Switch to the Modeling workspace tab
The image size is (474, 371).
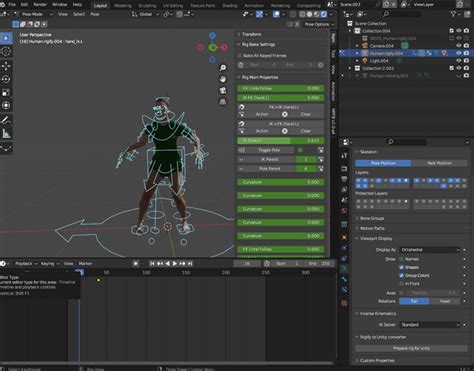click(123, 6)
